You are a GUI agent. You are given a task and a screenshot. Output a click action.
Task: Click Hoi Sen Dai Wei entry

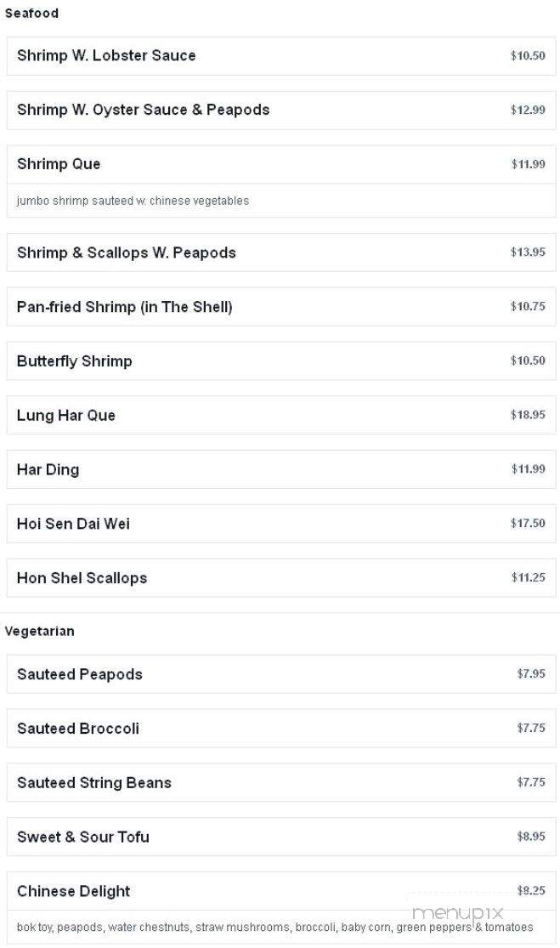coord(281,524)
